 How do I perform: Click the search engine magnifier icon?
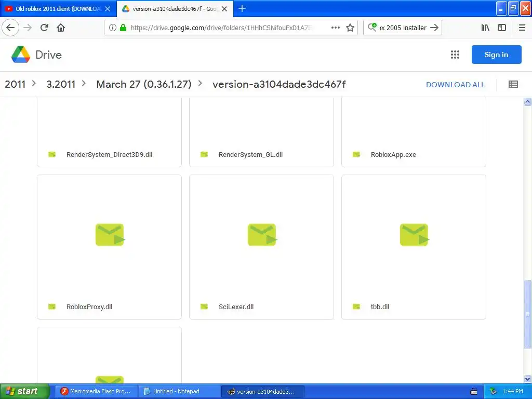(x=372, y=27)
